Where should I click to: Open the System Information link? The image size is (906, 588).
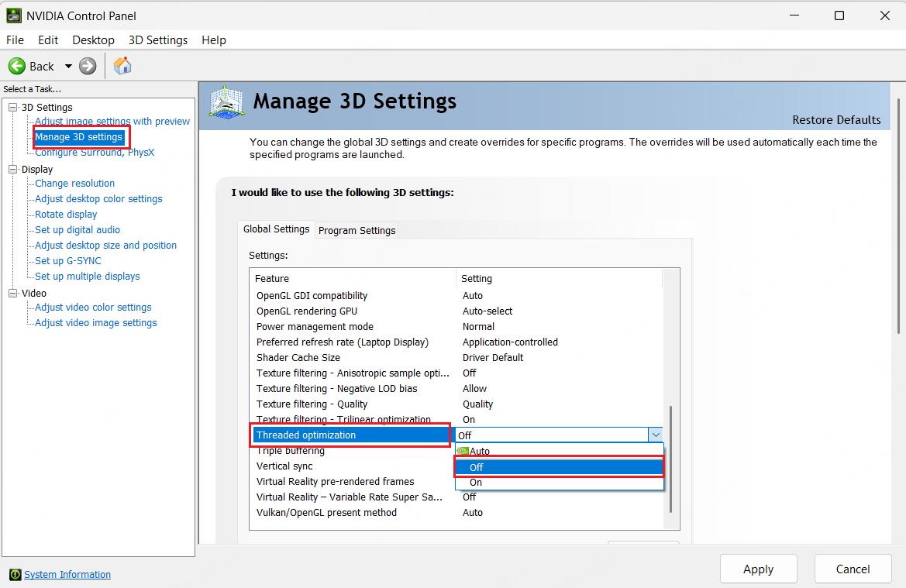67,574
